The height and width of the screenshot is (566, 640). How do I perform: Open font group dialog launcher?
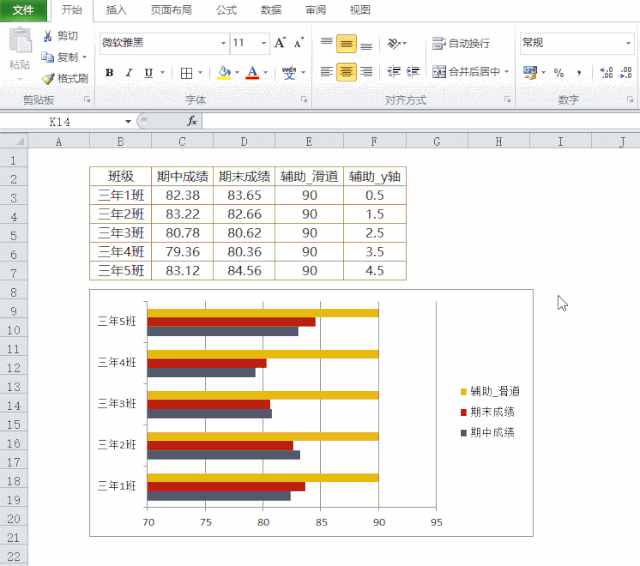304,99
